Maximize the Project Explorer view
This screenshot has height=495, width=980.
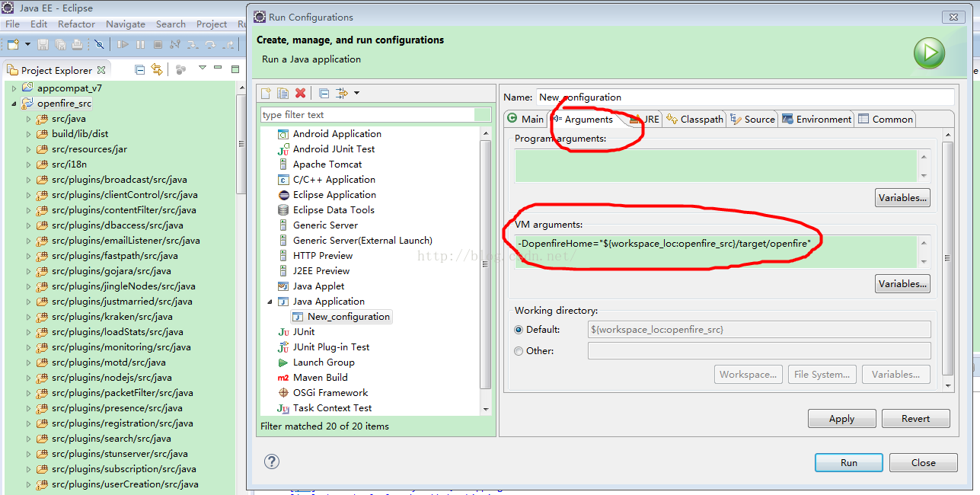click(235, 69)
